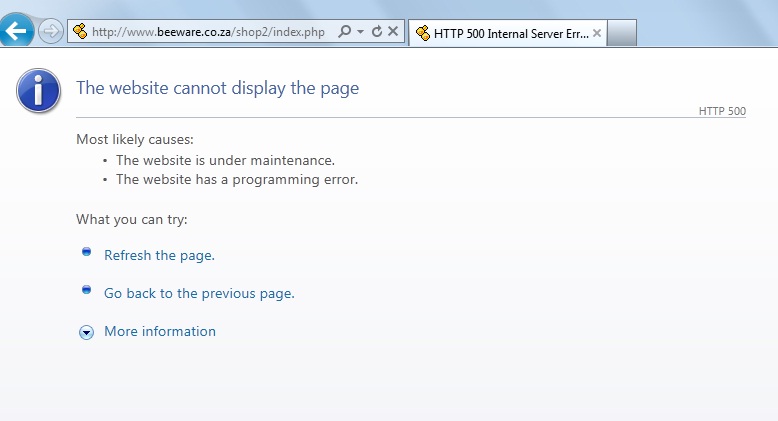The width and height of the screenshot is (778, 421).
Task: Click the blue bullet beside 'Refresh the page.'
Action: 86,252
